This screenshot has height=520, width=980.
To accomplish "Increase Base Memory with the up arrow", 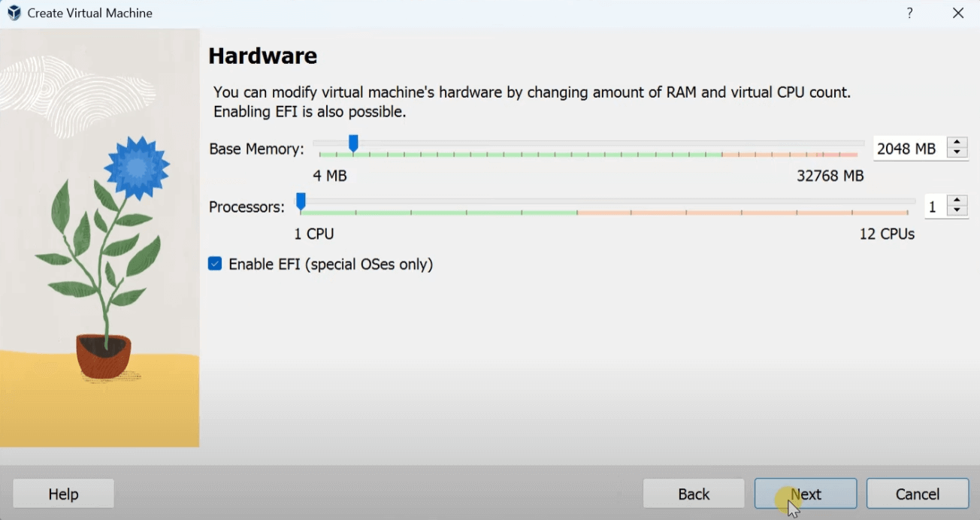I will tap(957, 143).
